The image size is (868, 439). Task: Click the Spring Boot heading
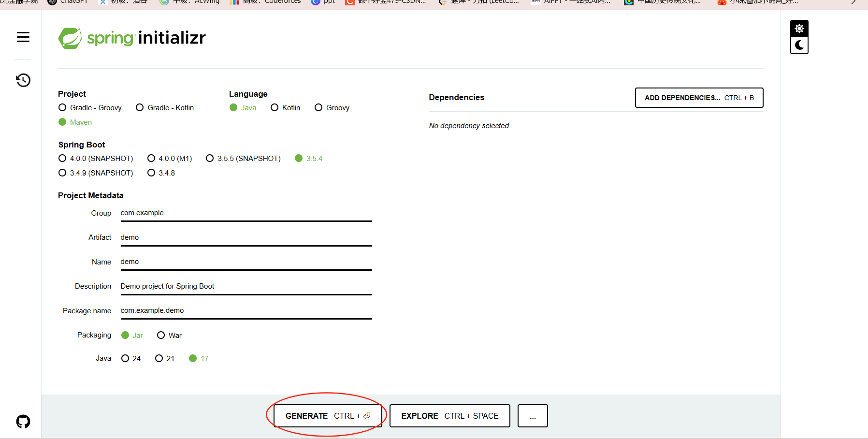tap(82, 145)
